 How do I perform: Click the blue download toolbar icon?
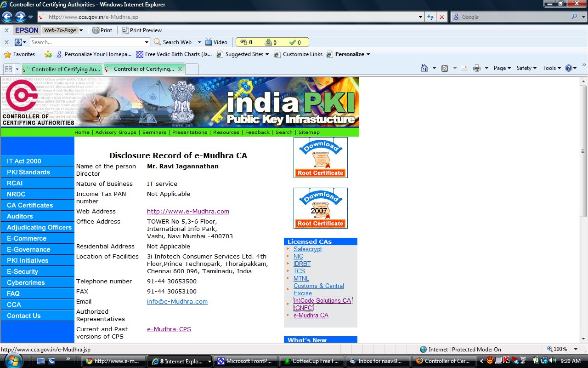(18, 42)
